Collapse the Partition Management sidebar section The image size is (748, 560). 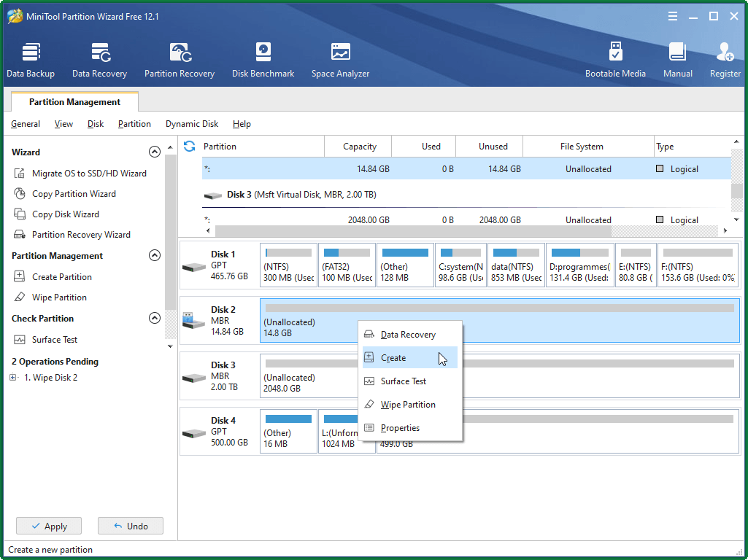[x=155, y=255]
